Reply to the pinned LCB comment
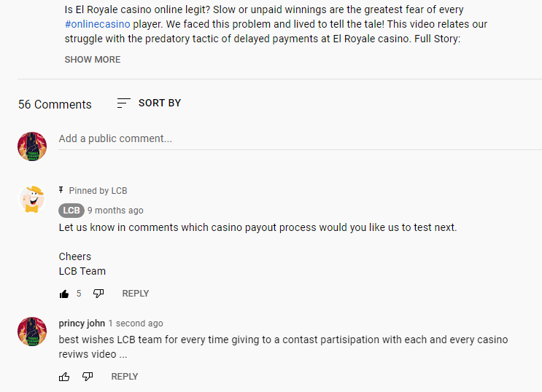The height and width of the screenshot is (392, 542). coord(136,294)
